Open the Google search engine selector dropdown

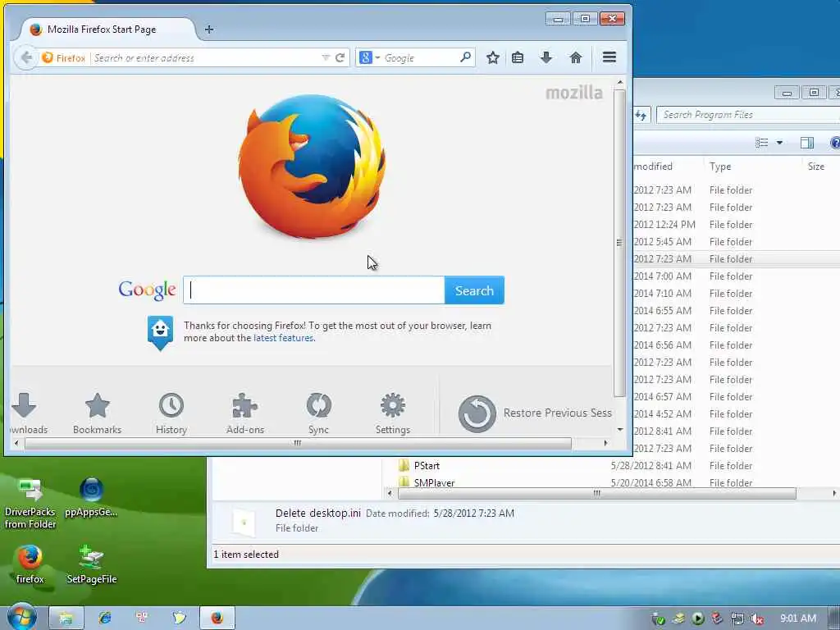tap(369, 57)
